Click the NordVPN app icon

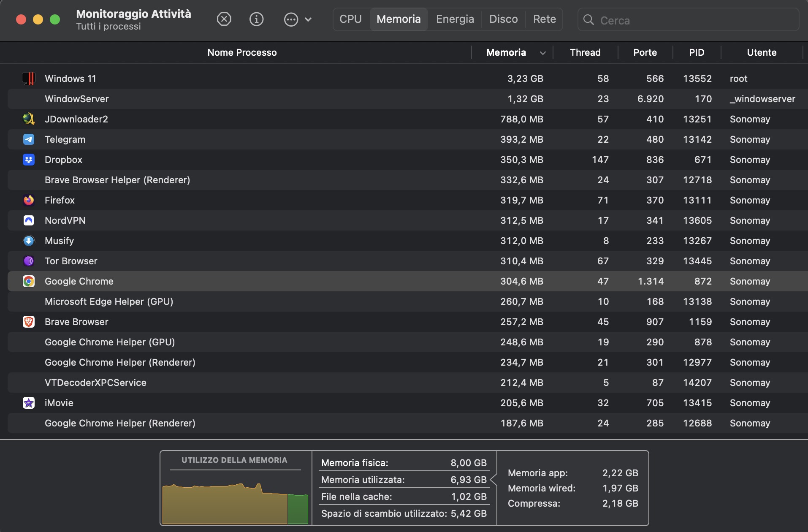click(28, 220)
